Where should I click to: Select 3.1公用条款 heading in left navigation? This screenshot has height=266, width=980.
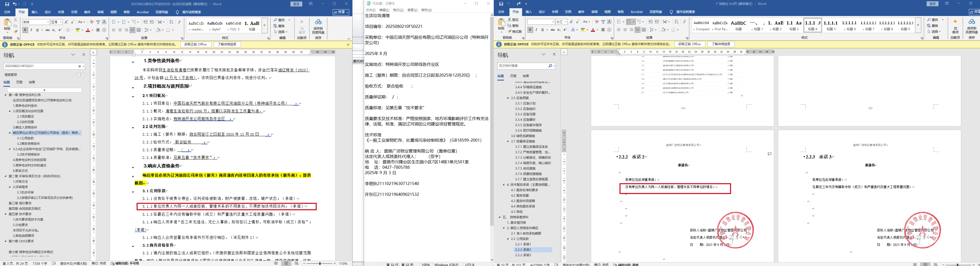point(26,138)
